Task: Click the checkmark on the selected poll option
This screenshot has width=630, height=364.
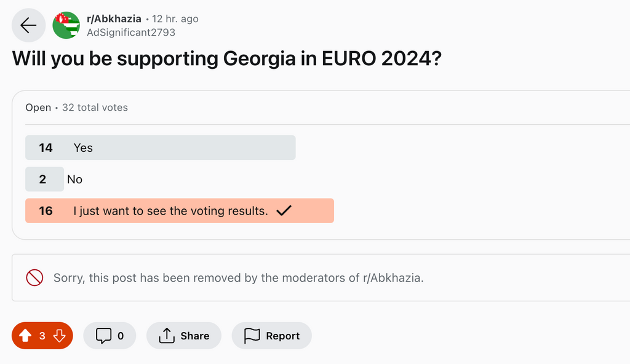Action: click(x=284, y=211)
